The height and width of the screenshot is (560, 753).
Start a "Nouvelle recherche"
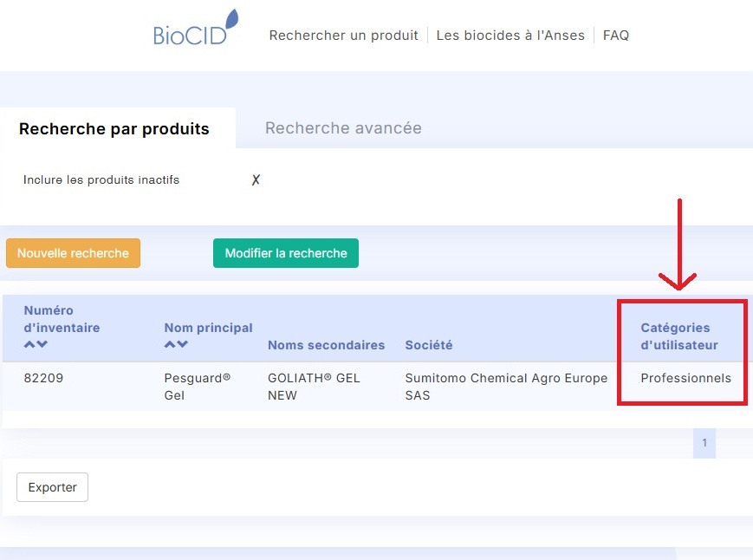tap(73, 253)
